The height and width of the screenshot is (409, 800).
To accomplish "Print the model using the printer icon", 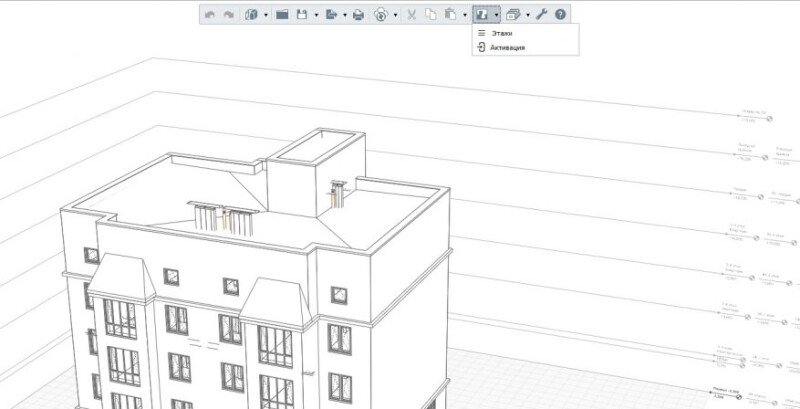I will tap(358, 15).
